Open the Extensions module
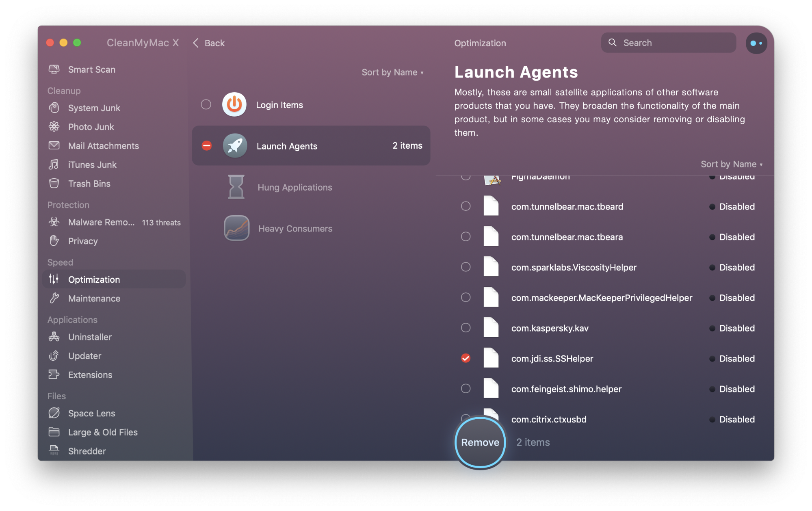Viewport: 812px width, 511px height. point(114,375)
